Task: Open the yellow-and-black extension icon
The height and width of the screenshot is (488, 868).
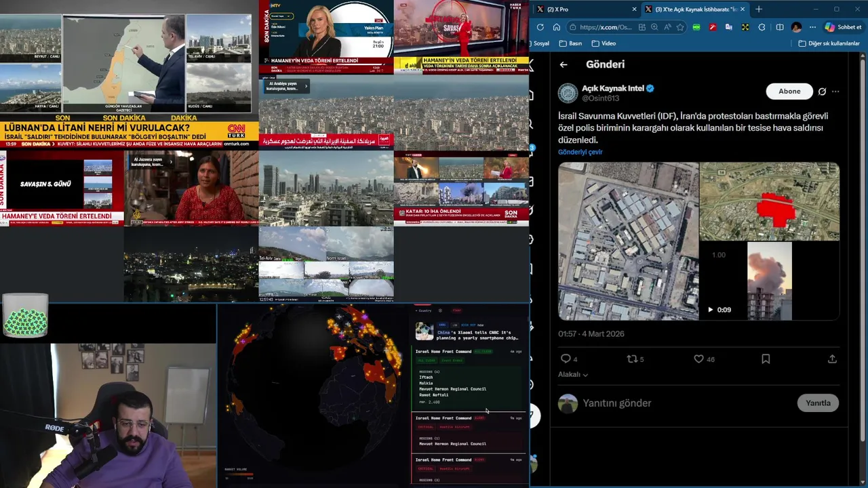Action: (745, 27)
